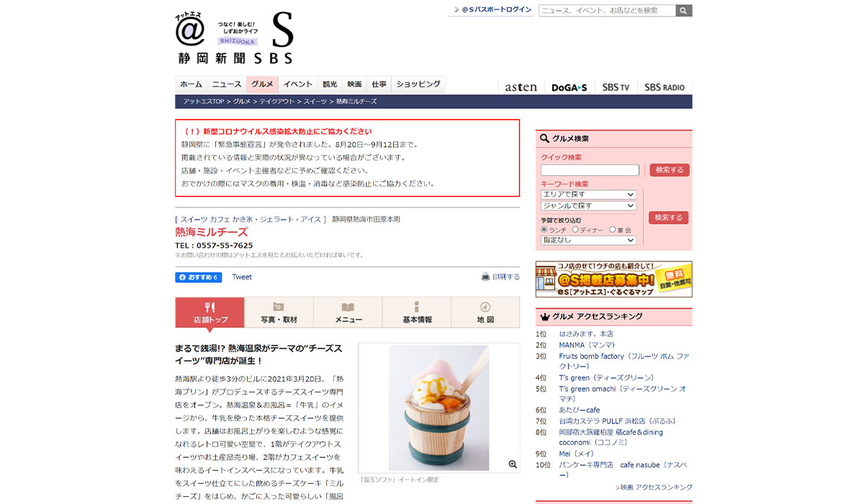The width and height of the screenshot is (864, 504).
Task: Click ranking entry Mei（メイ）
Action: (x=577, y=454)
